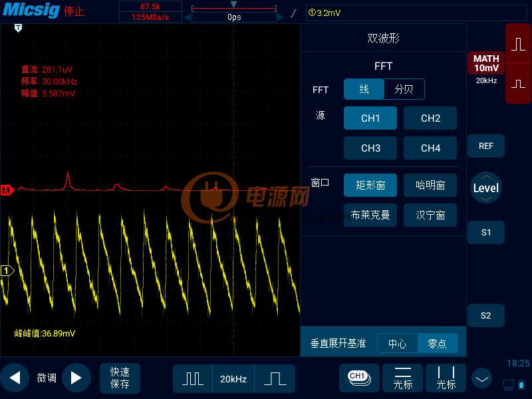Open the CH1 channel selector icon

point(359,378)
